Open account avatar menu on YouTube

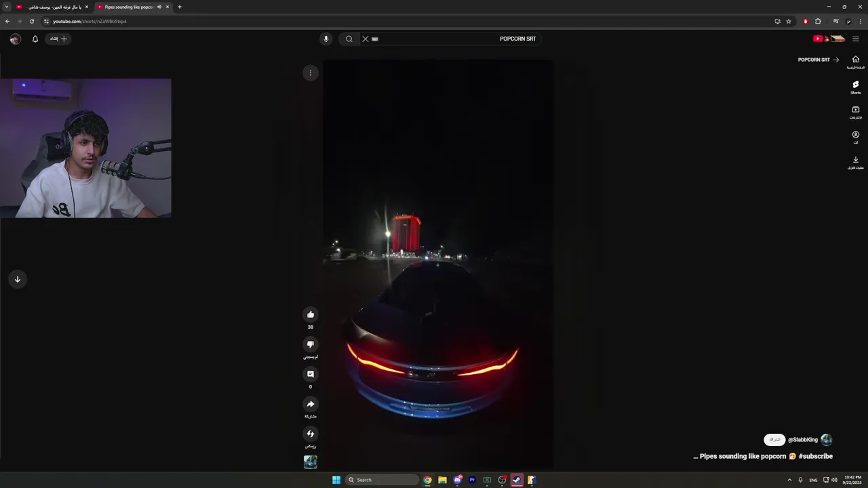coord(15,39)
